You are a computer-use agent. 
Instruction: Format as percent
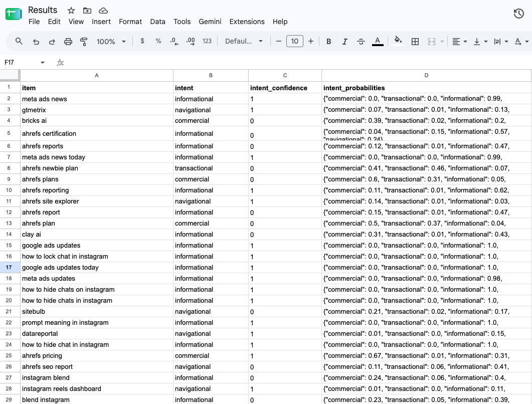click(x=158, y=41)
